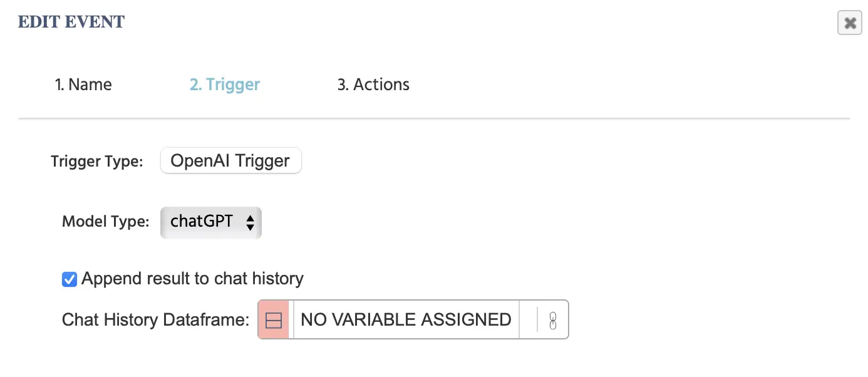Open the OpenAI Trigger type selector
Screen dimensions: 868x377
pos(230,161)
